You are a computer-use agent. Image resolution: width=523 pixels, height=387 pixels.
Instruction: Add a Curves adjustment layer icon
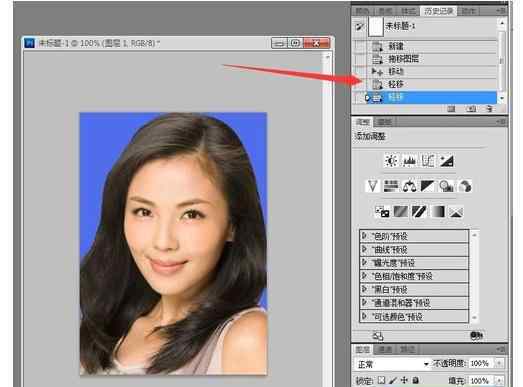[x=428, y=161]
